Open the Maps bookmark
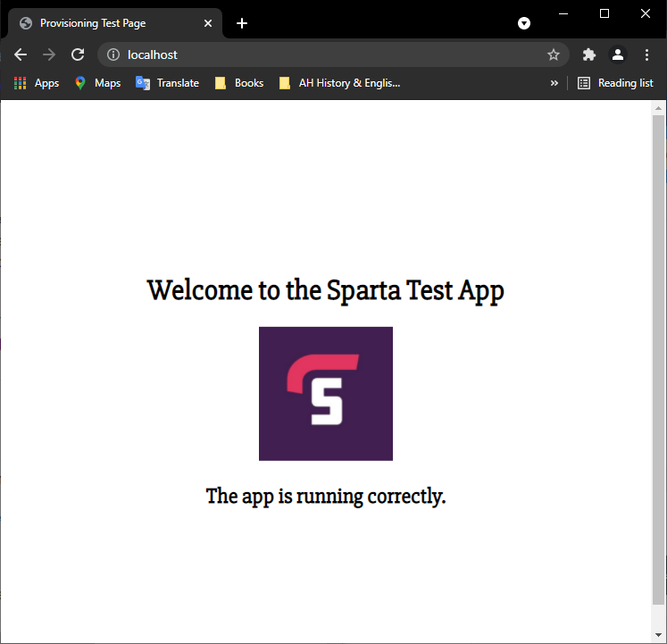This screenshot has width=667, height=644. tap(98, 83)
